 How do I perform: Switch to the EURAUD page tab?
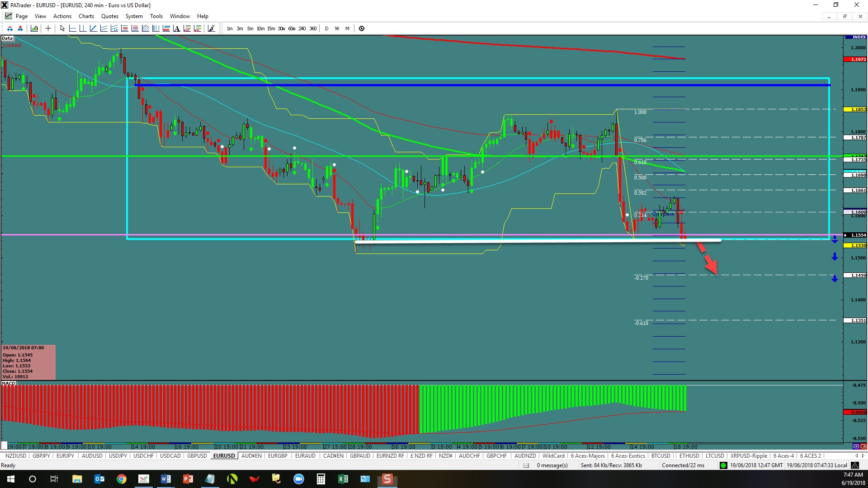coord(305,456)
